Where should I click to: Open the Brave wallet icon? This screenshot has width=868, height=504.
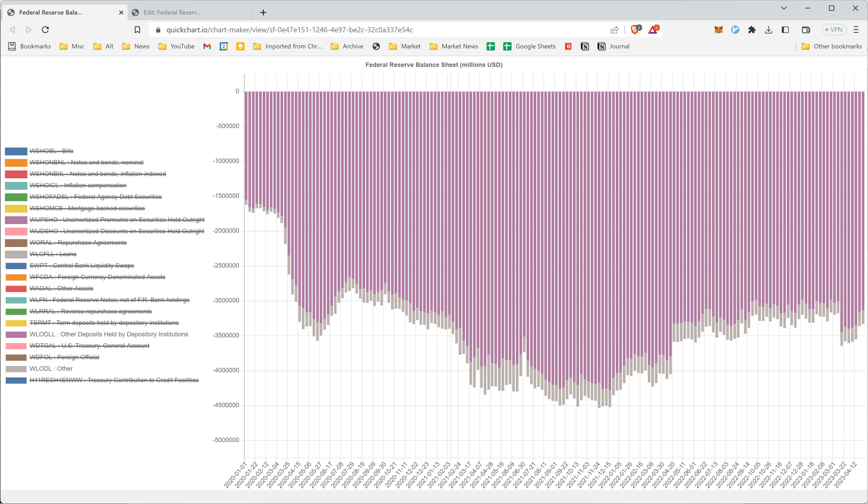(806, 30)
